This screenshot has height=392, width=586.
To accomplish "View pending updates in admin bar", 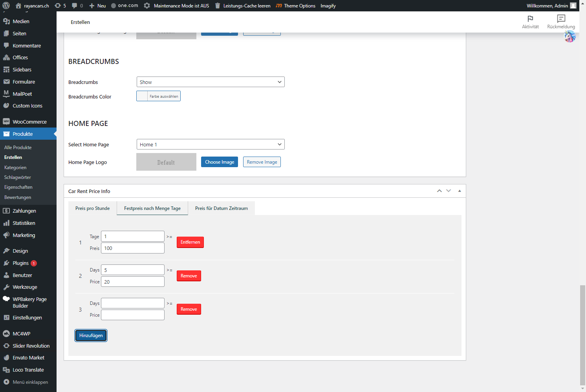I will coord(60,5).
